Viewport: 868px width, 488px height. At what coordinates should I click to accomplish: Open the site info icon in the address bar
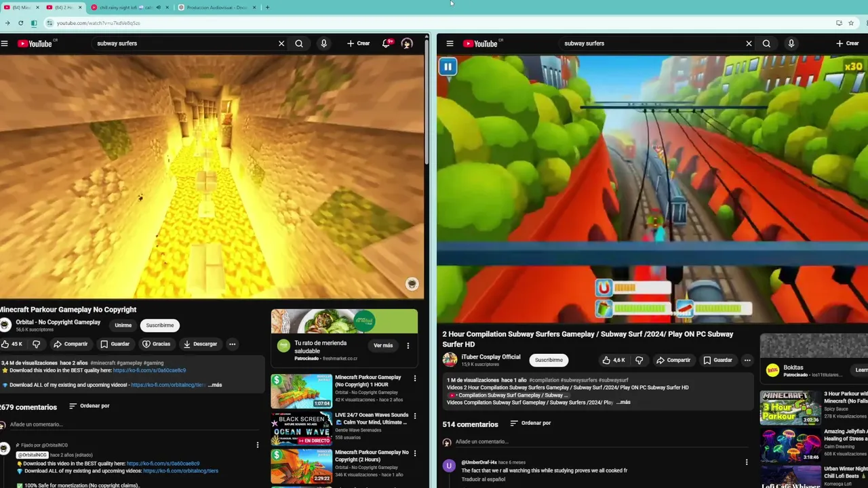tap(50, 23)
